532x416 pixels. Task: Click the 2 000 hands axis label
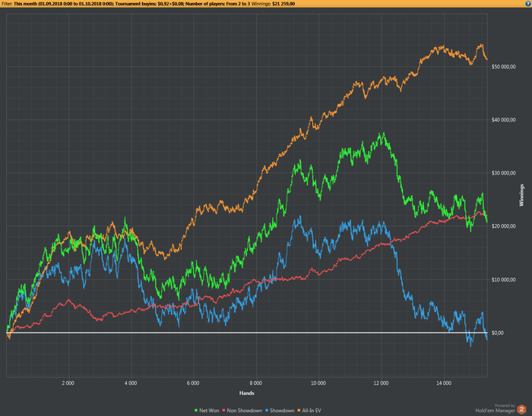[68, 383]
